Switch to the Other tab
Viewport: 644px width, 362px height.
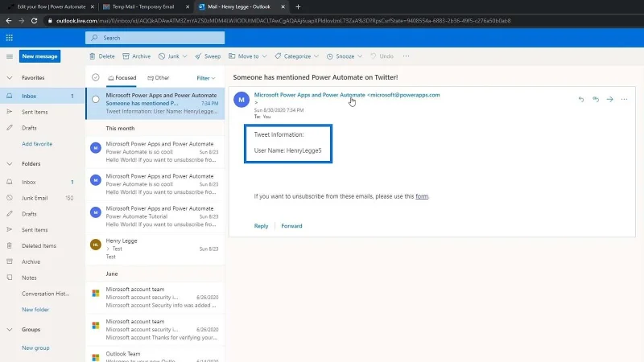[158, 77]
